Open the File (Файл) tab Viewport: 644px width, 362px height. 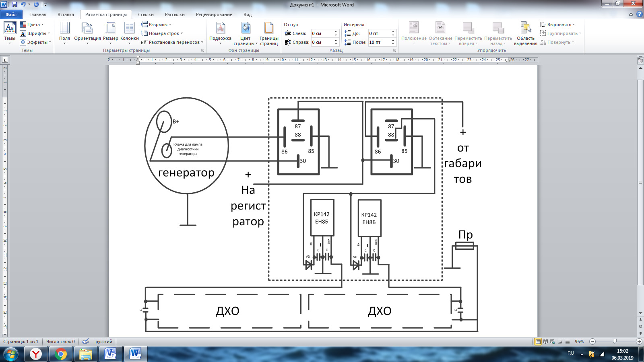click(11, 14)
